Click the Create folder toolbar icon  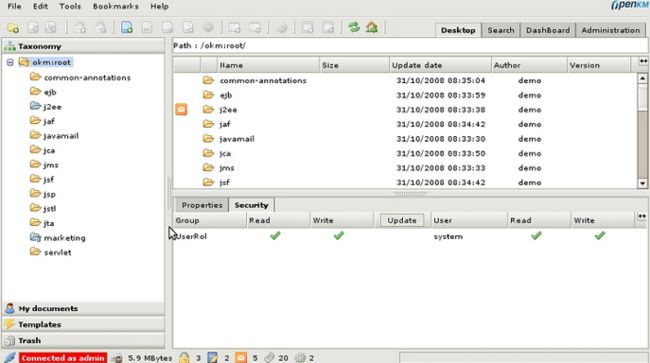coord(13,28)
